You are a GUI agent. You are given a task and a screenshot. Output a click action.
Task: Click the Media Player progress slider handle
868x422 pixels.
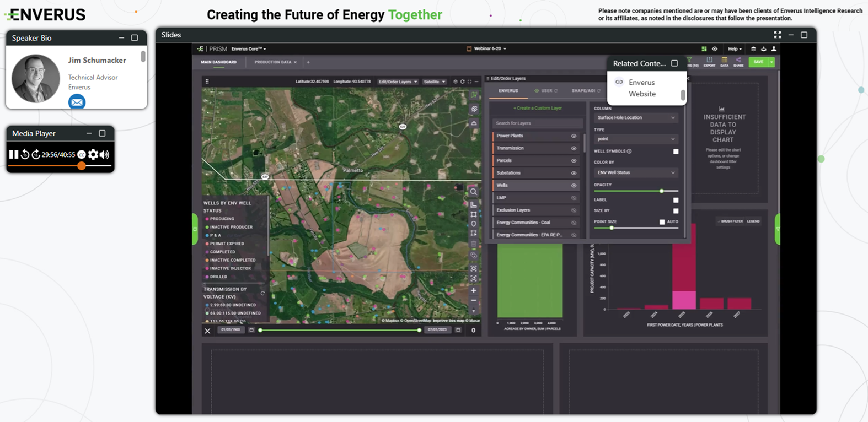click(82, 165)
